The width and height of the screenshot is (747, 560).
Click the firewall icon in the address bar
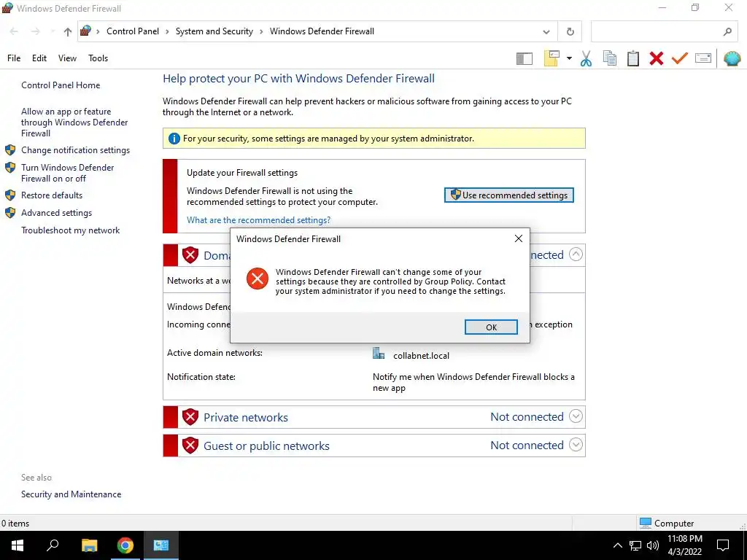coord(85,31)
